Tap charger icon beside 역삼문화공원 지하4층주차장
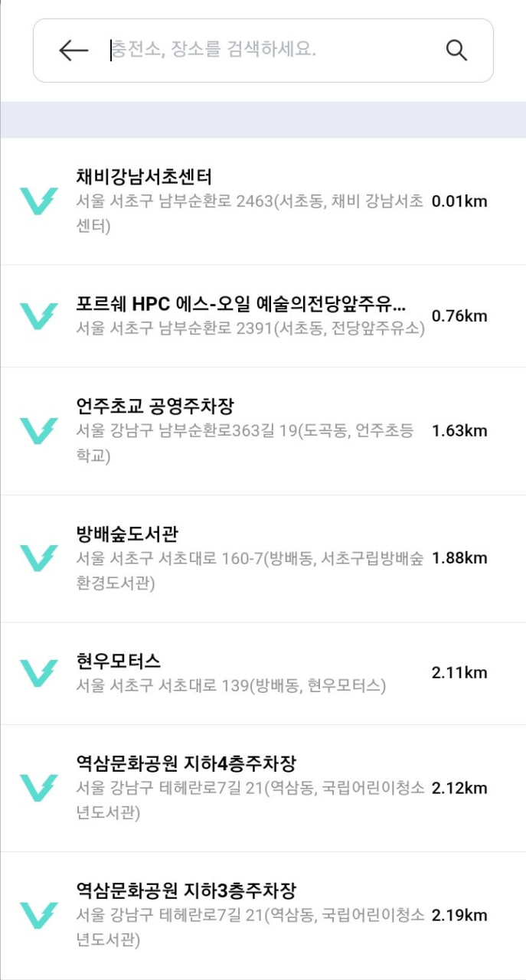 (x=38, y=788)
